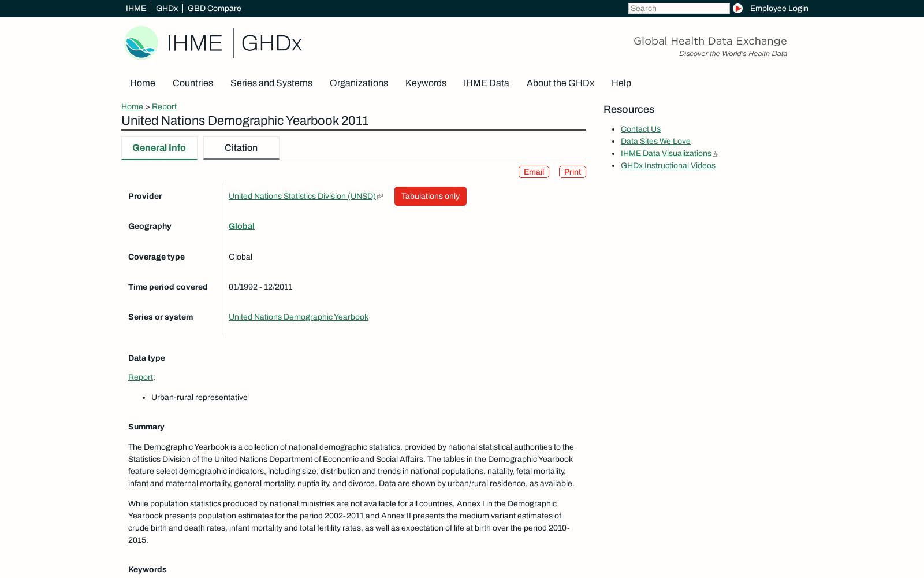Click the Series or system label
924x578 pixels.
coord(161,317)
